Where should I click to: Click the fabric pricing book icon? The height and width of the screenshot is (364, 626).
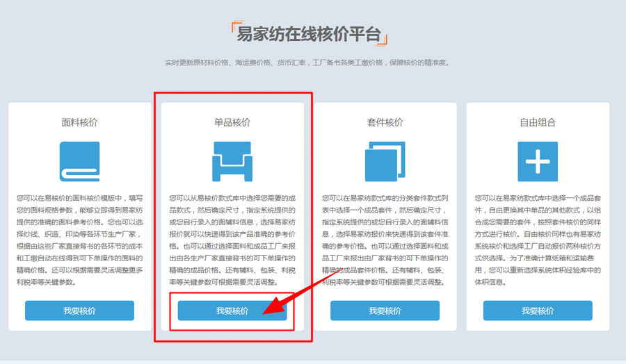79,161
